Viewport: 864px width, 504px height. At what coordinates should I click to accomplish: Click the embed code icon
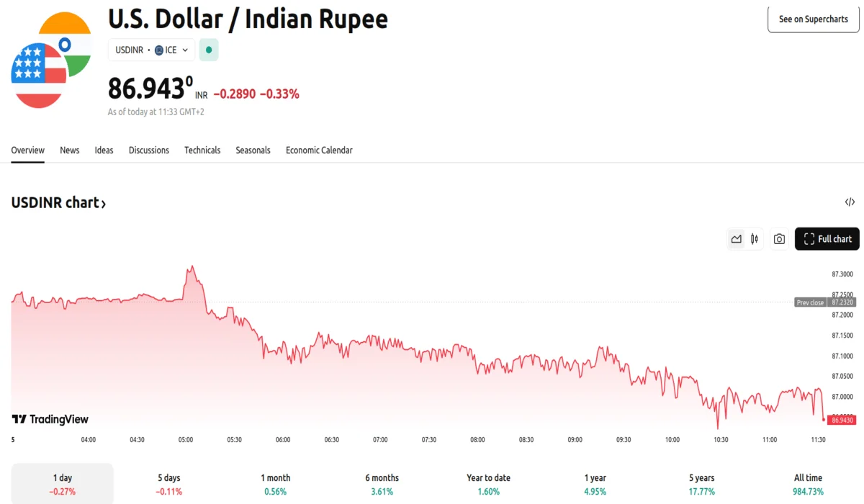click(850, 202)
